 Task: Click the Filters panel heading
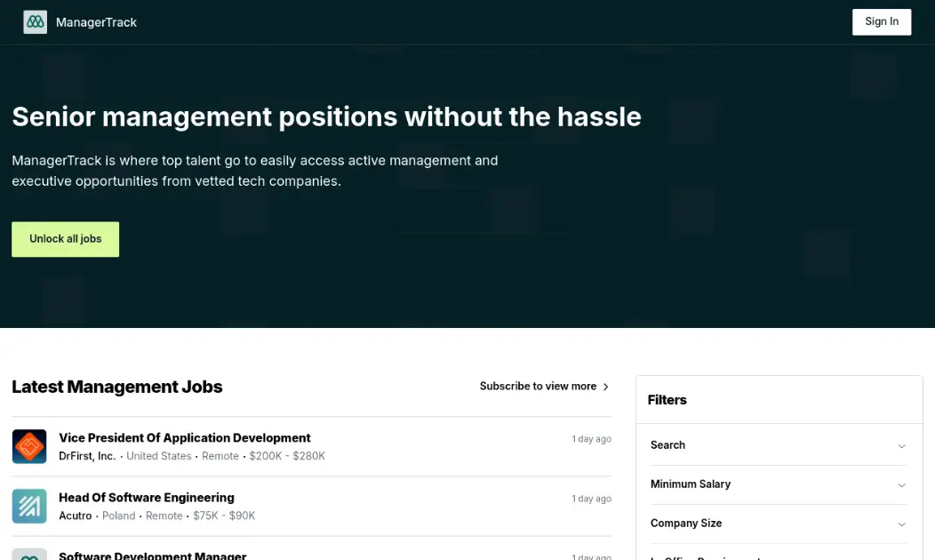point(667,399)
